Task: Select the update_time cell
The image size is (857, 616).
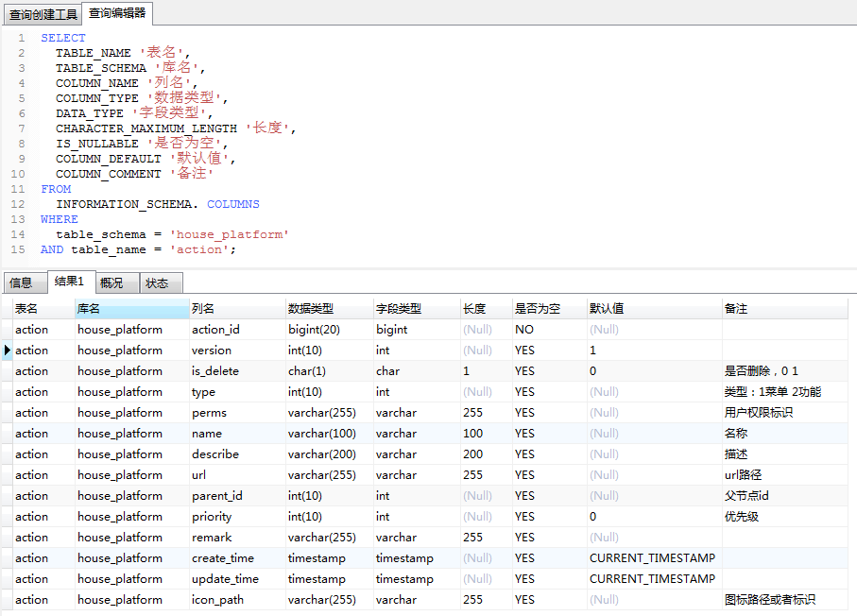Action: pyautogui.click(x=237, y=579)
